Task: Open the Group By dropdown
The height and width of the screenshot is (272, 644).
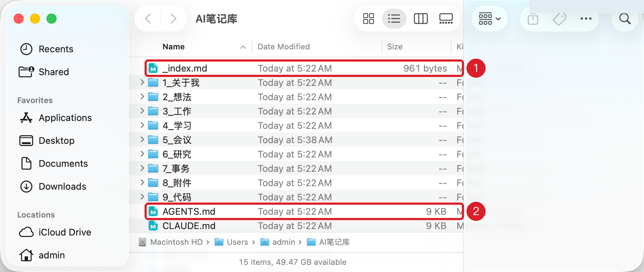Action: [489, 19]
